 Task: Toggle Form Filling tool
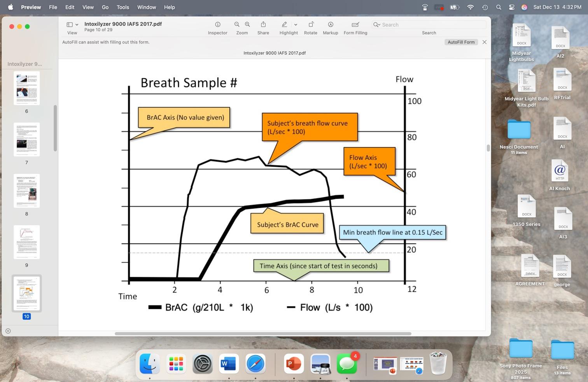pos(355,25)
